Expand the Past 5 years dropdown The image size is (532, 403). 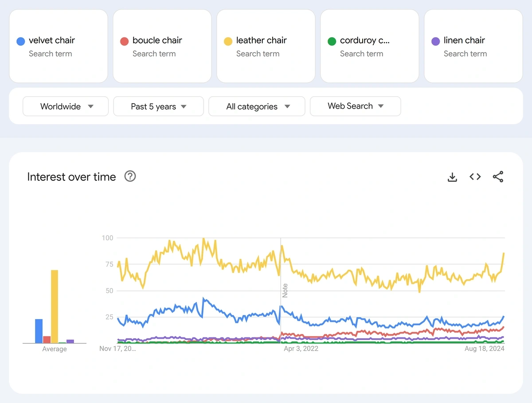(158, 106)
